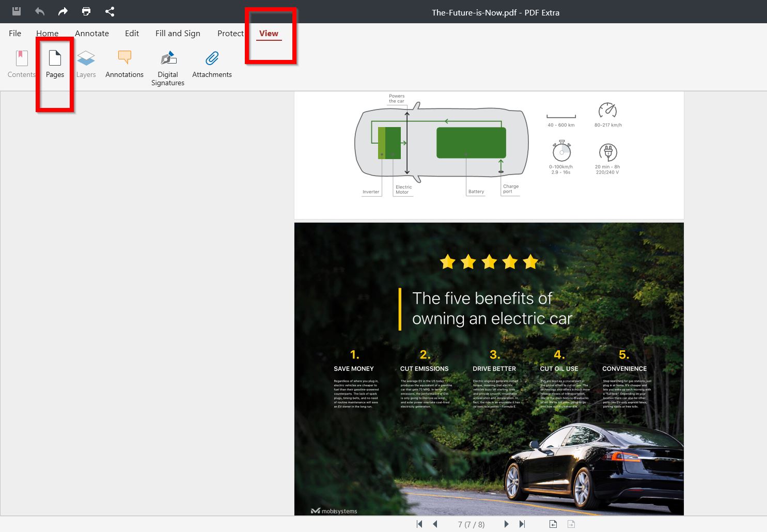Share the PDF document
Screen dimensions: 767x532
coord(109,11)
